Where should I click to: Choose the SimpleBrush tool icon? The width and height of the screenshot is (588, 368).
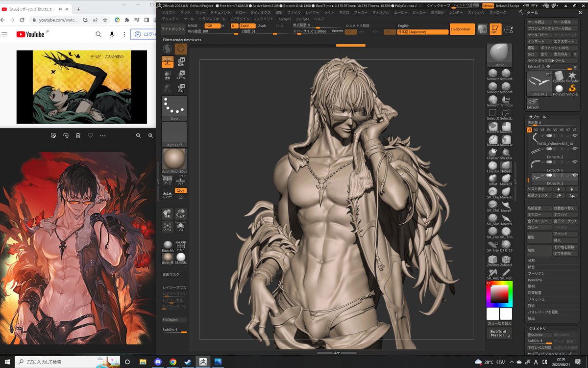pos(572,90)
